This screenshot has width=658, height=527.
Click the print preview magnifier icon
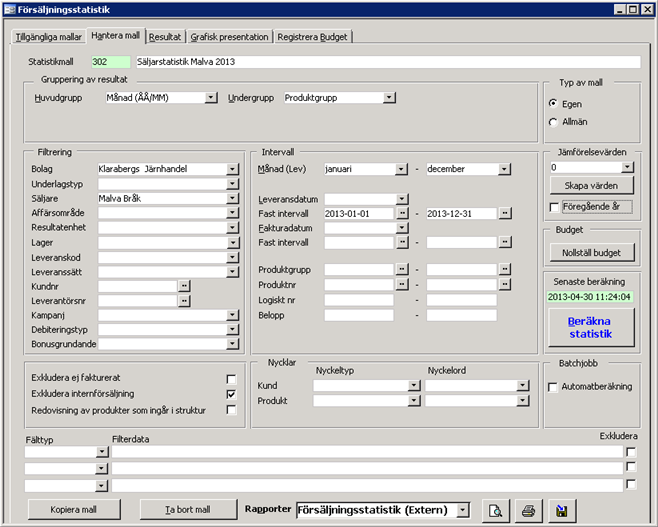(x=494, y=510)
